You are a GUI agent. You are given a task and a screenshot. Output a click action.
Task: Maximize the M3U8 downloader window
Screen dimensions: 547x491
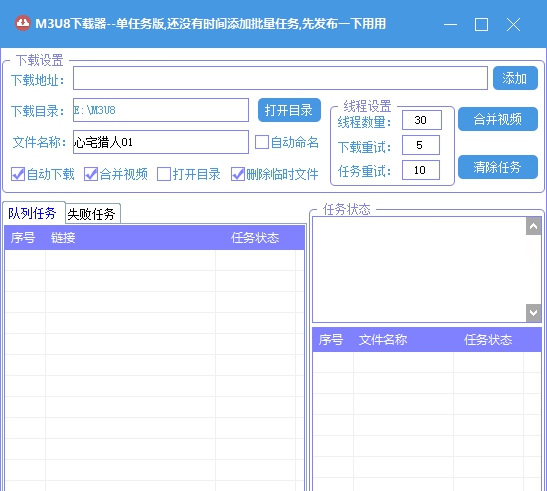point(481,24)
